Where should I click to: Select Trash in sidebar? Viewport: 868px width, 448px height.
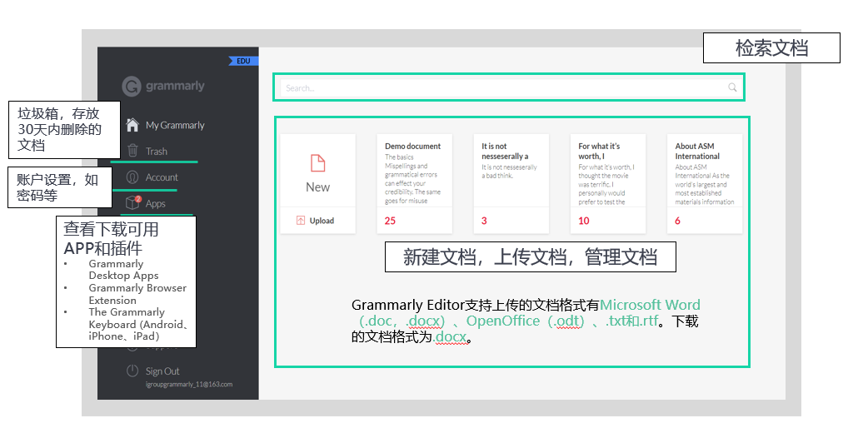(156, 151)
